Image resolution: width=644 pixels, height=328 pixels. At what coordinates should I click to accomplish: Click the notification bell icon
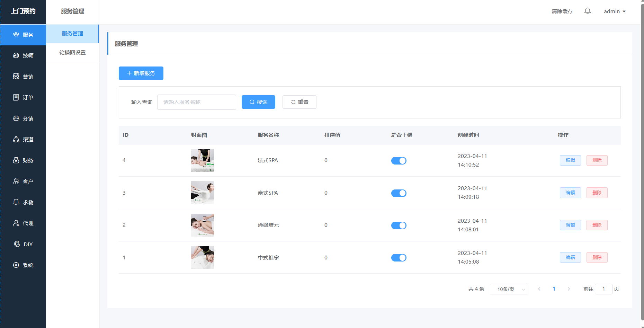587,11
